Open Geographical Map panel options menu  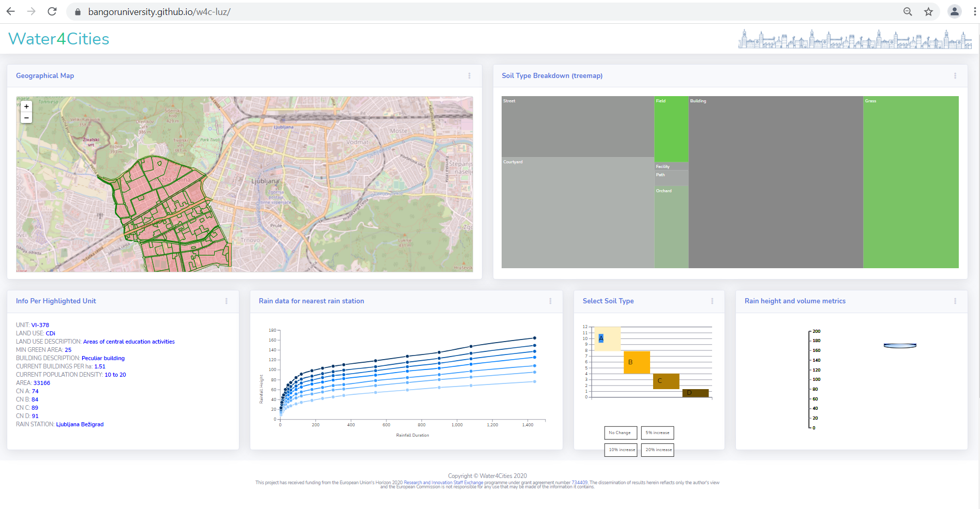pos(469,76)
